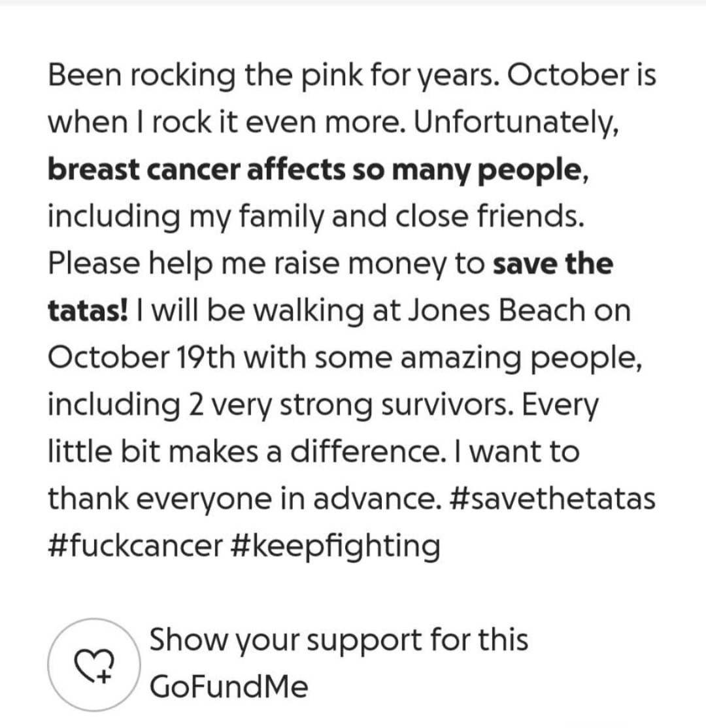Click the bold phrase "save the"
Viewport: 706px width, 728px height.
click(552, 265)
